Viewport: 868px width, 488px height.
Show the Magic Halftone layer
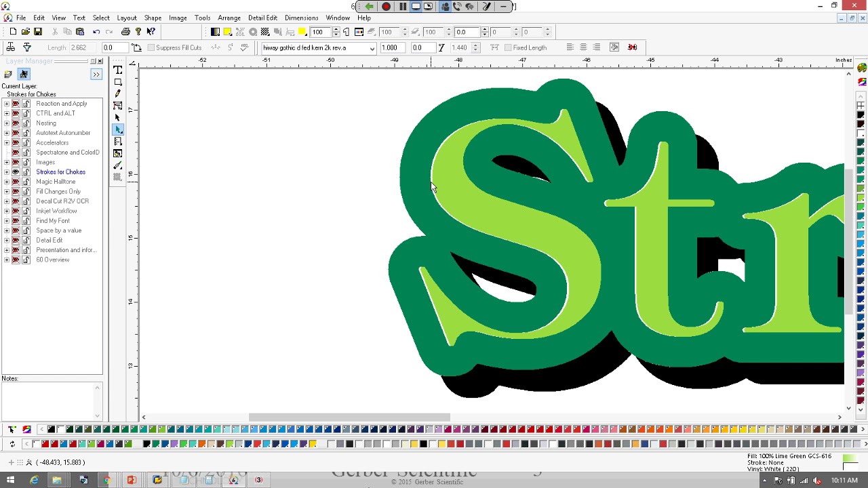click(x=16, y=182)
